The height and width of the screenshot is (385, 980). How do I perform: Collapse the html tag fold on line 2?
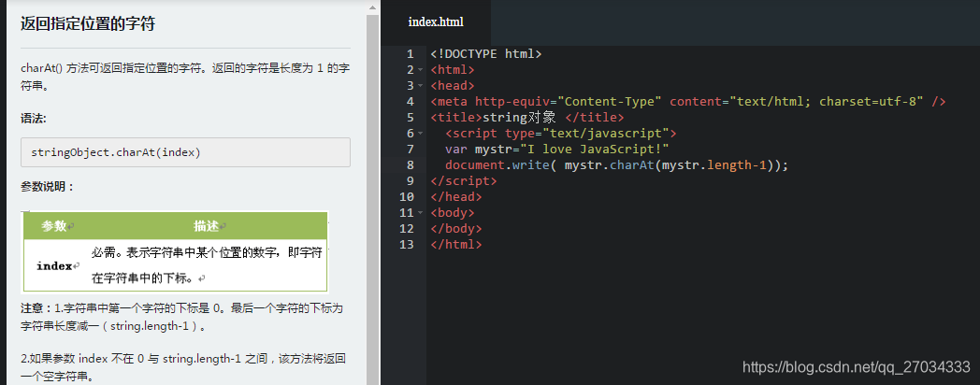[x=421, y=70]
